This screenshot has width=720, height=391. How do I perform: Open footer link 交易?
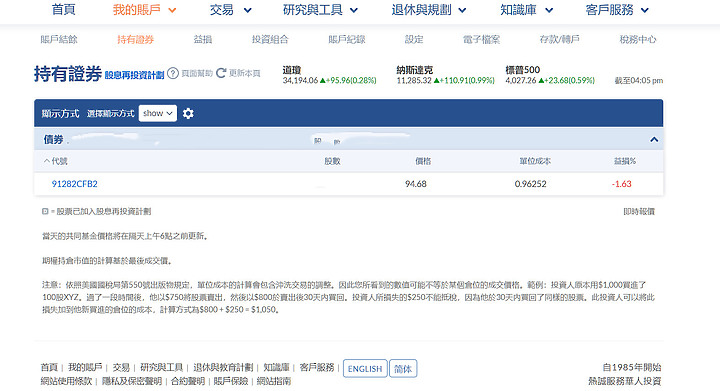pyautogui.click(x=121, y=367)
